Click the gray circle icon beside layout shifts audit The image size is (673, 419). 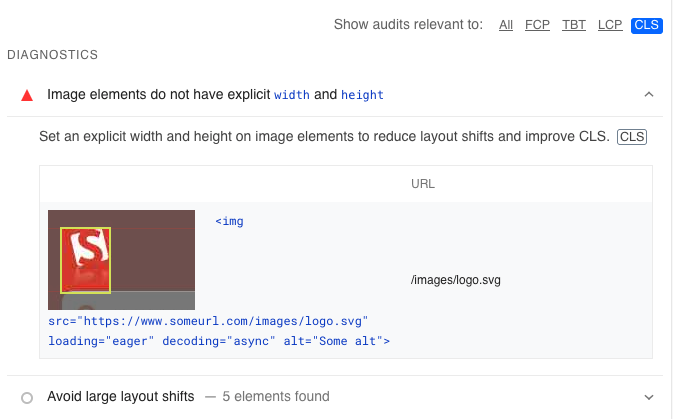[27, 397]
